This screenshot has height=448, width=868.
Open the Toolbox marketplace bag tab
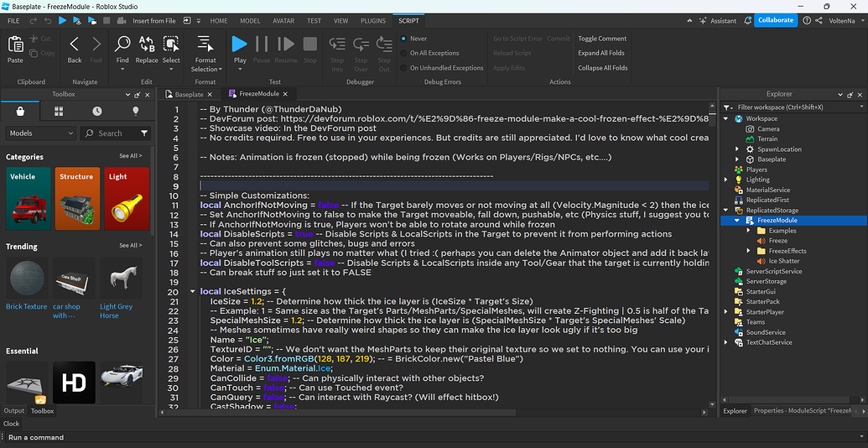20,112
